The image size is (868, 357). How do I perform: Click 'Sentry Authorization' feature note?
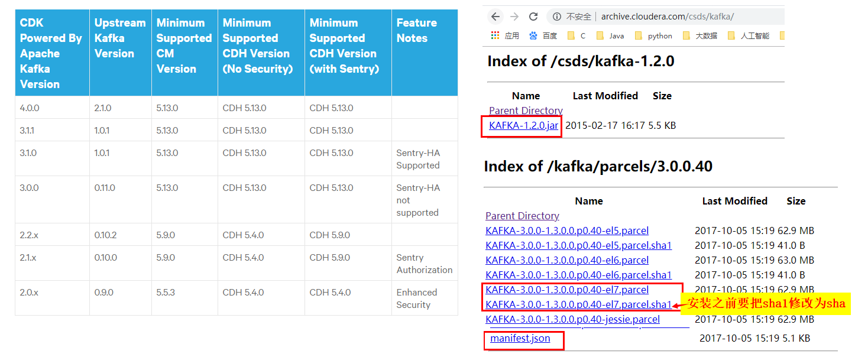(425, 264)
